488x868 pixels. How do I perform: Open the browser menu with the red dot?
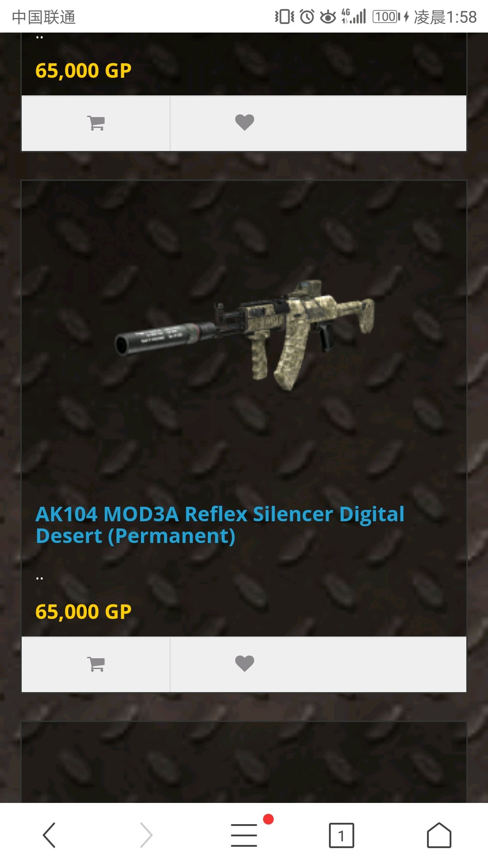tap(244, 835)
